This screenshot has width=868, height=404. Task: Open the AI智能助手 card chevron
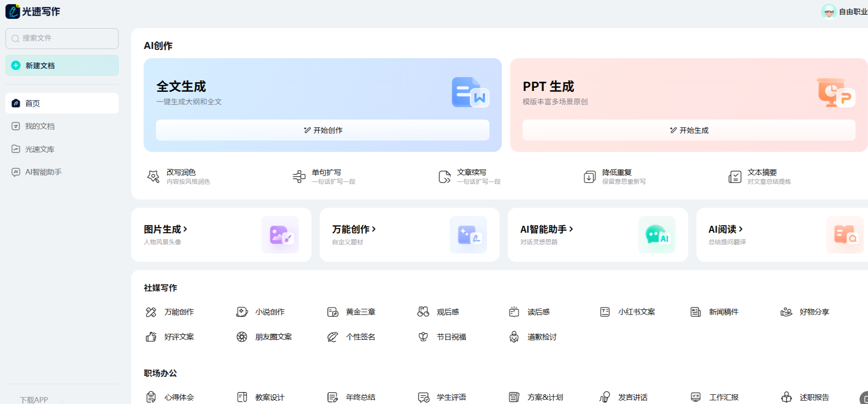571,229
